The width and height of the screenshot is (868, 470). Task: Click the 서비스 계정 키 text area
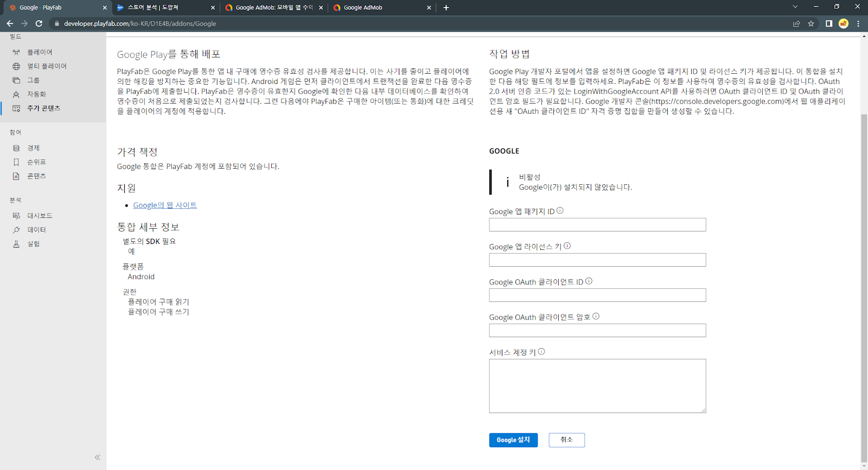click(597, 386)
